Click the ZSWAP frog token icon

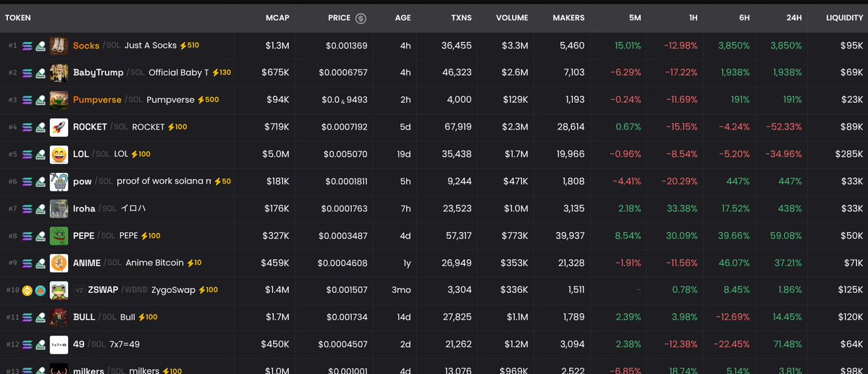[59, 290]
